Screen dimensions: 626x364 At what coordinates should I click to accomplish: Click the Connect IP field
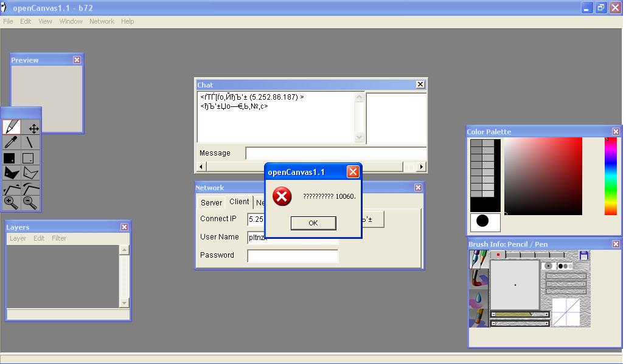pyautogui.click(x=256, y=219)
